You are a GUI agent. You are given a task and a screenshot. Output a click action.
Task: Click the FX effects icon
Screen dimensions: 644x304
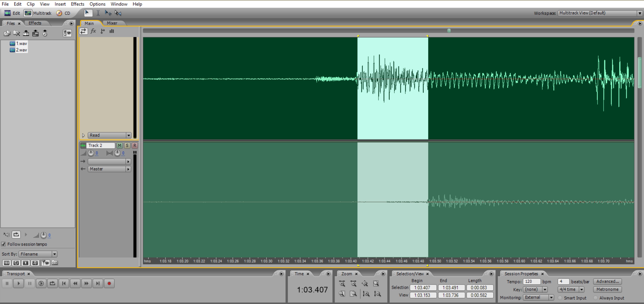93,31
